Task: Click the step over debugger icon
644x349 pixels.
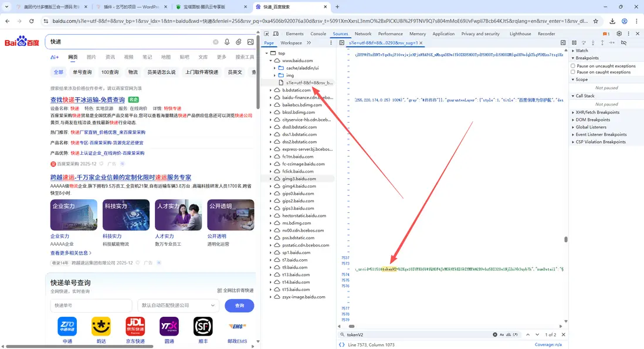Action: [584, 43]
